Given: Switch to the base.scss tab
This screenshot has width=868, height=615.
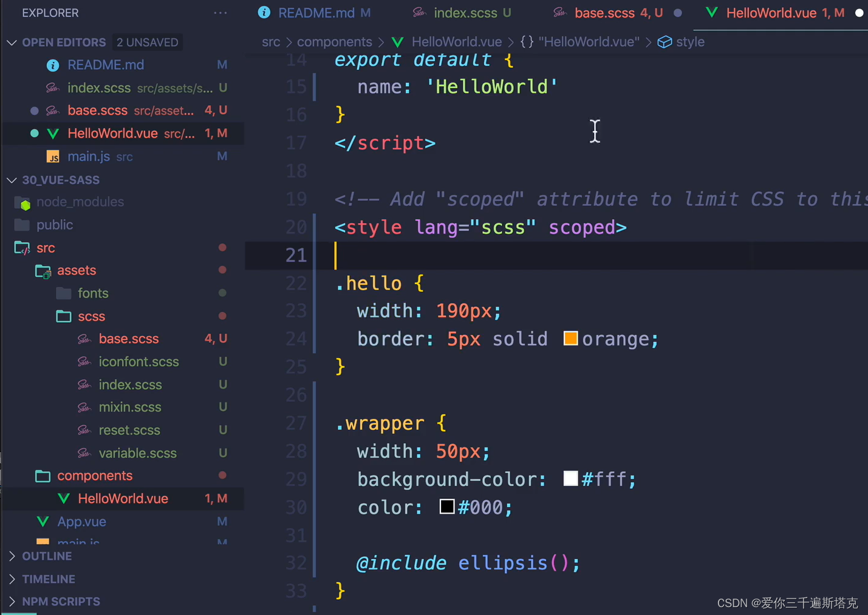Looking at the screenshot, I should (x=604, y=13).
